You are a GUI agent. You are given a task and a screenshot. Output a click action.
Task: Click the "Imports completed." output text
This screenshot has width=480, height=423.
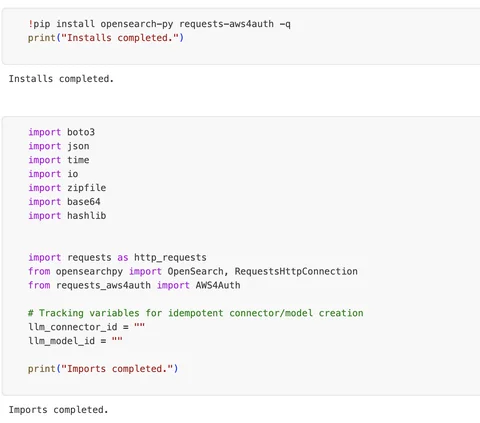58,410
